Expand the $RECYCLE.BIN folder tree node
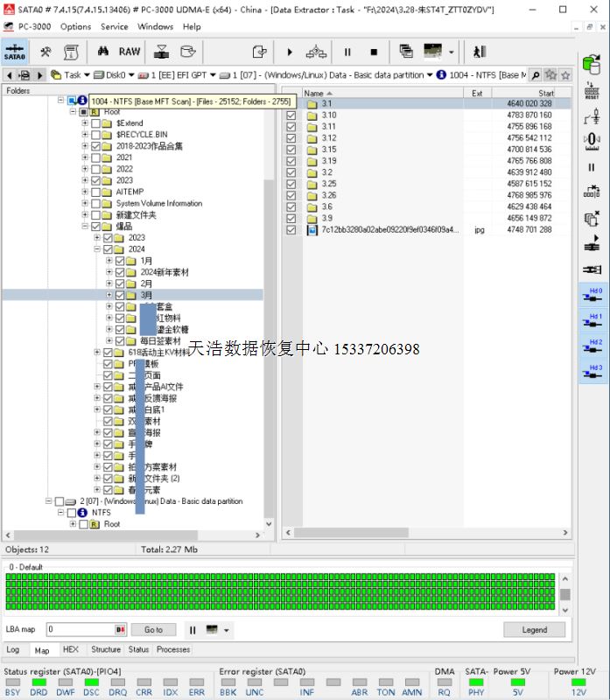 (x=85, y=135)
